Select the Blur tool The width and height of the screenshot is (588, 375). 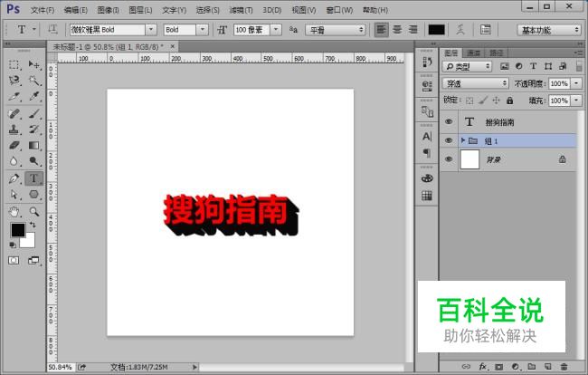coord(14,161)
